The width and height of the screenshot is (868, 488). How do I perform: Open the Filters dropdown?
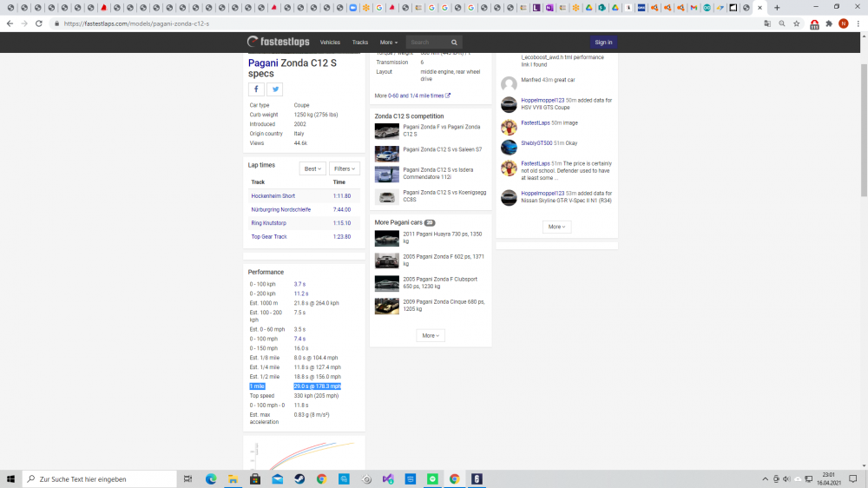(345, 169)
